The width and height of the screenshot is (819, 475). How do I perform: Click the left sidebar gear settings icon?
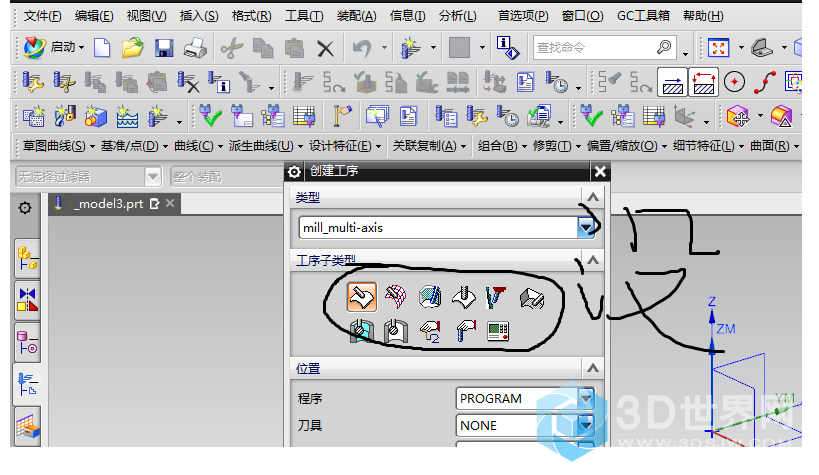(25, 208)
